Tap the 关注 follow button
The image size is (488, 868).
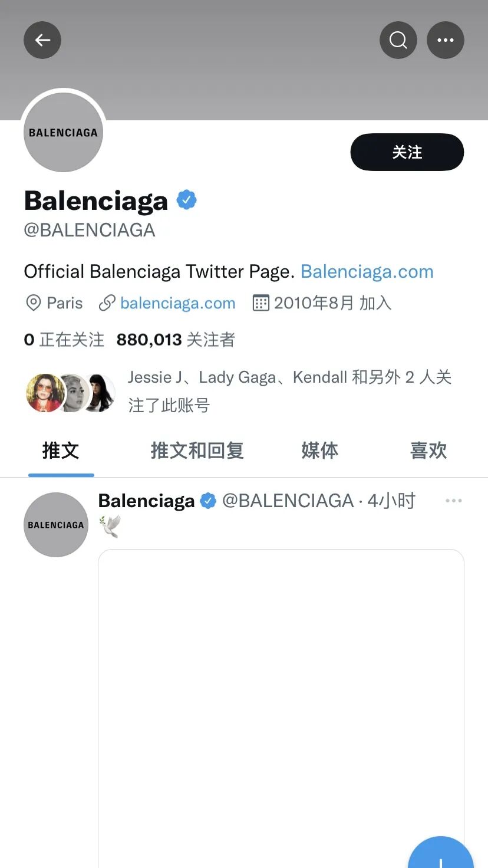pyautogui.click(x=407, y=152)
